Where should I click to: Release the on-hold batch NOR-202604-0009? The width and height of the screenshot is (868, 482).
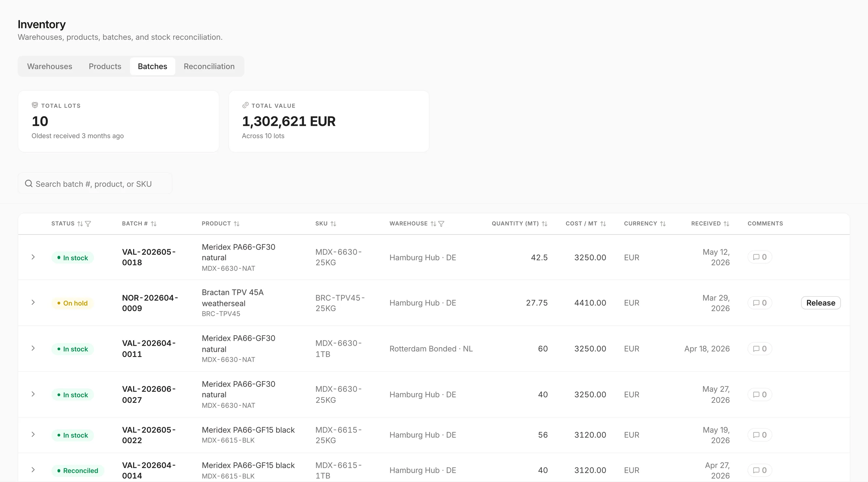pyautogui.click(x=821, y=303)
